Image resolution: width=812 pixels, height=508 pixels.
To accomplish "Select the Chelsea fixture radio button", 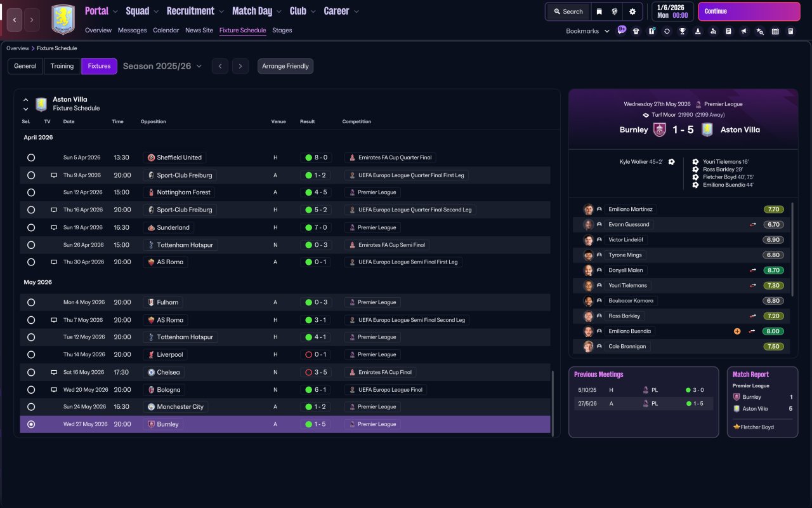I will (x=31, y=372).
